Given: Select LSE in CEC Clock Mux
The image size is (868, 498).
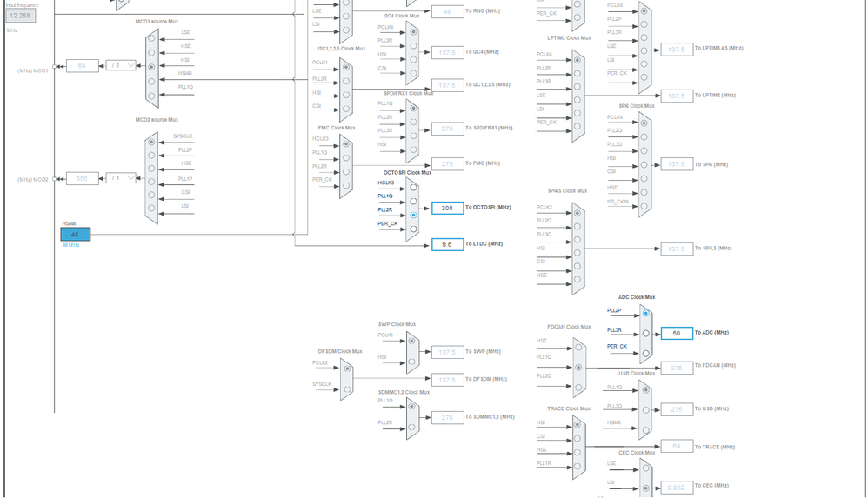Looking at the screenshot, I should coord(645,468).
